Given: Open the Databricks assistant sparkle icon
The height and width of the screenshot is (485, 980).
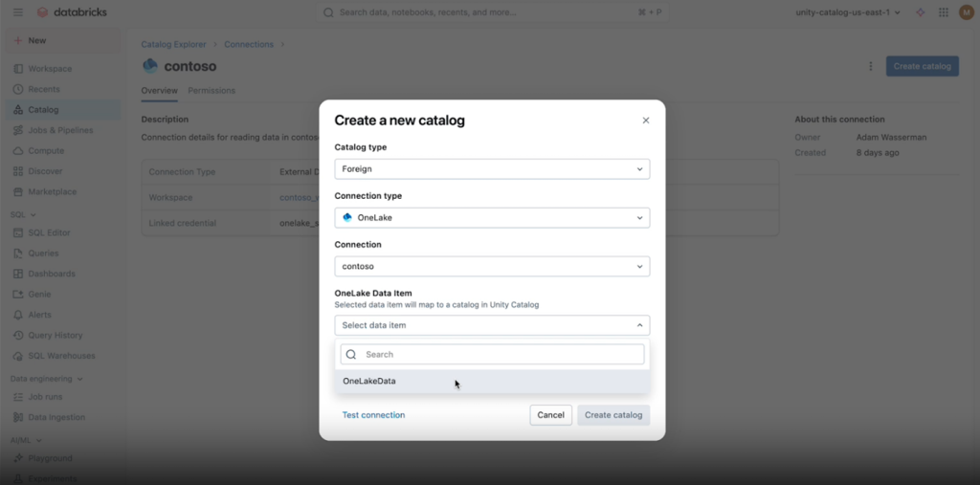Looking at the screenshot, I should (921, 12).
